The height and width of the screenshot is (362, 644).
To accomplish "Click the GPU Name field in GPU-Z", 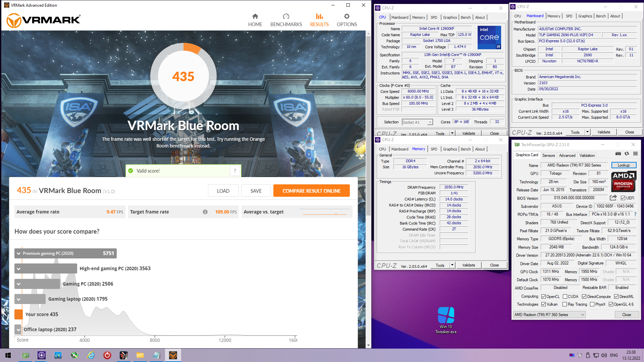I will click(574, 165).
